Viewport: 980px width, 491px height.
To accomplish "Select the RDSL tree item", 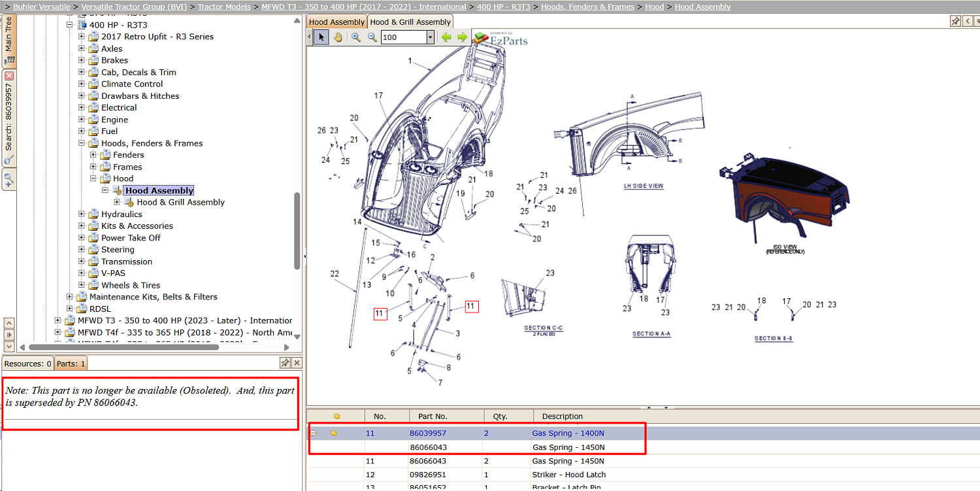I will [100, 309].
